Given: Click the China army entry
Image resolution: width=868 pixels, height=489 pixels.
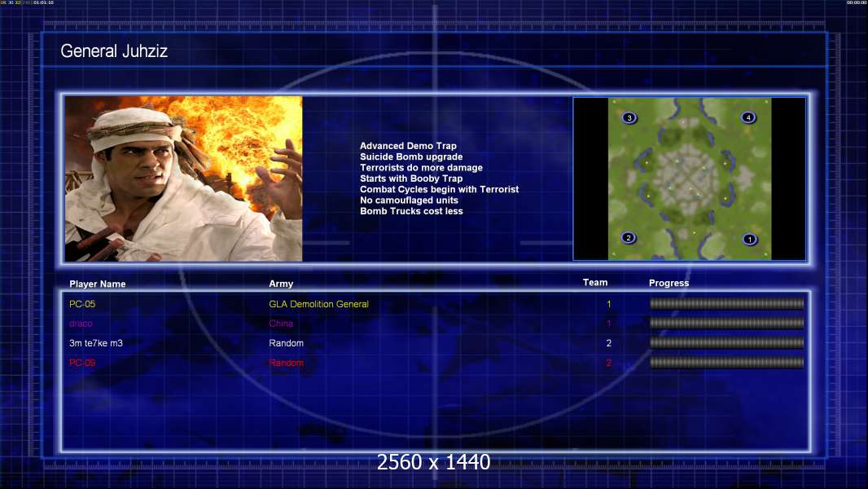Looking at the screenshot, I should click(x=281, y=324).
